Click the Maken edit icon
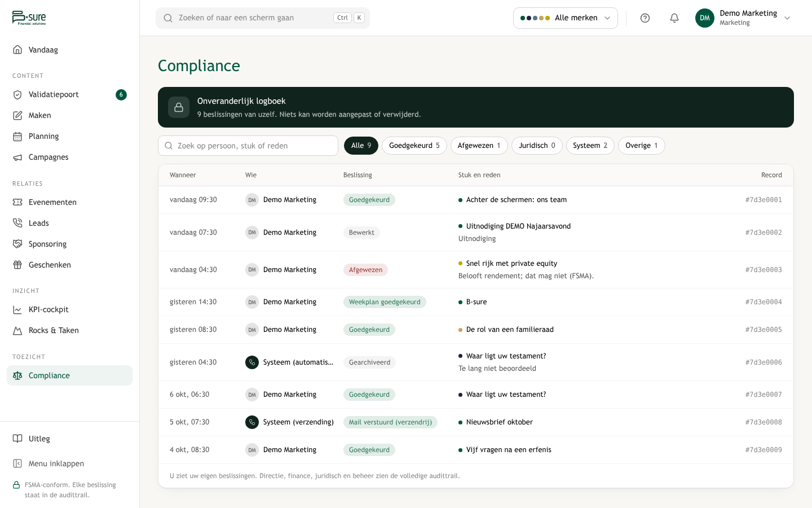 pos(17,115)
